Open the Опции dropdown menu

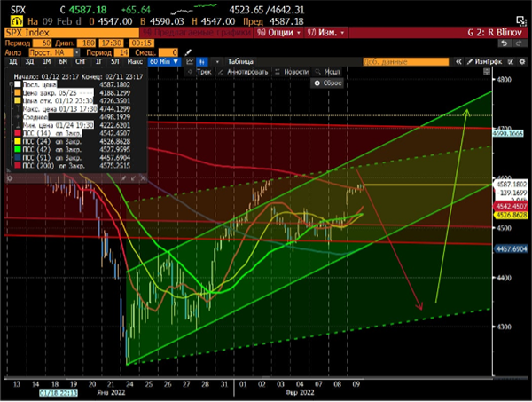pyautogui.click(x=279, y=33)
